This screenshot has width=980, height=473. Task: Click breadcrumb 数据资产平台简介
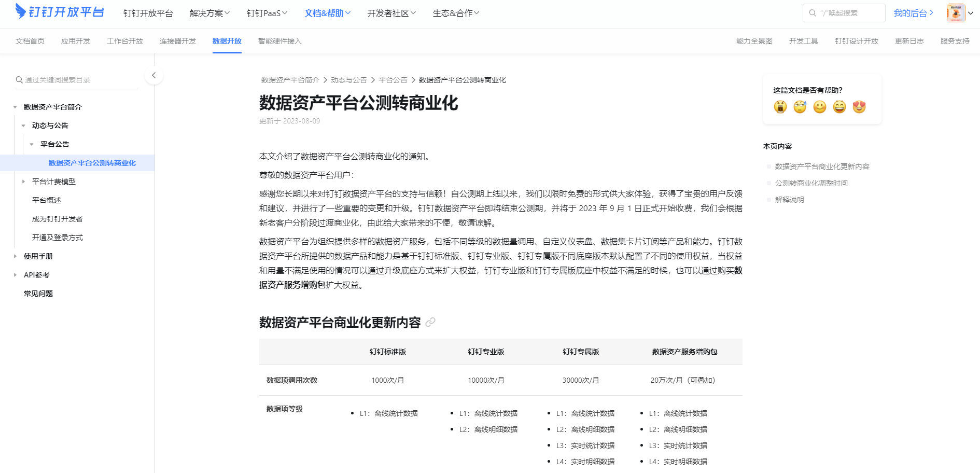[290, 80]
